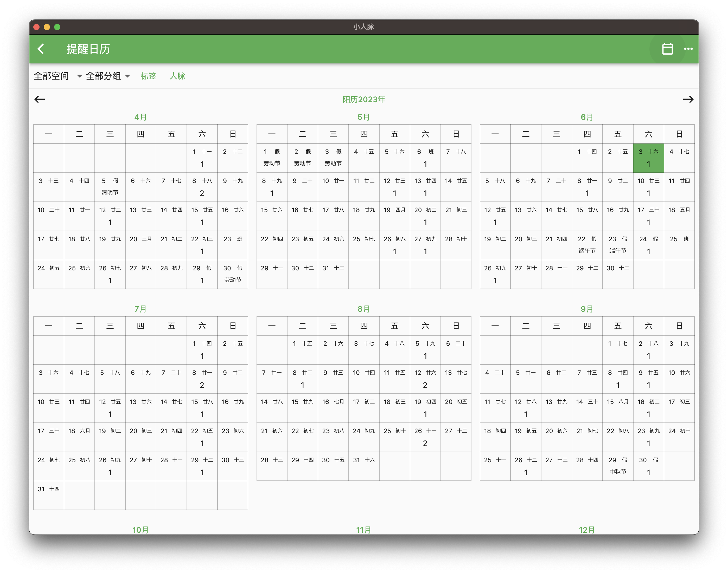The width and height of the screenshot is (728, 573).
Task: Select April 26 初七 cell
Action: 110,275
